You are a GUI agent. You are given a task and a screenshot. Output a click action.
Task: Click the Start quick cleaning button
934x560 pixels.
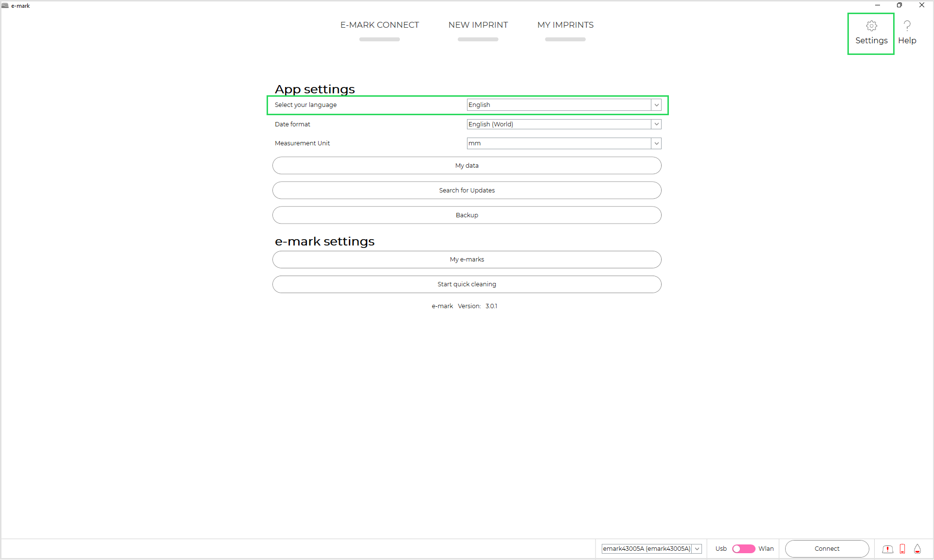tap(467, 284)
